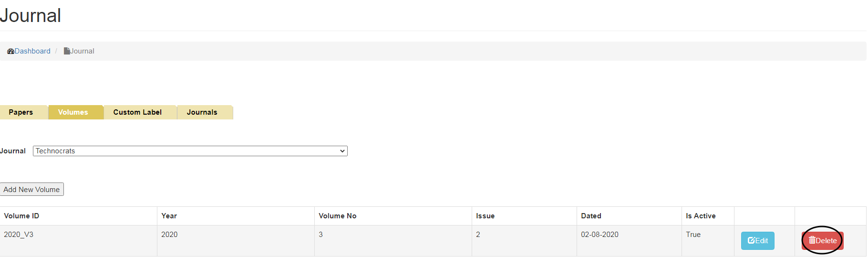868x279 pixels.
Task: Click the Journal breadcrumb text
Action: click(x=83, y=51)
